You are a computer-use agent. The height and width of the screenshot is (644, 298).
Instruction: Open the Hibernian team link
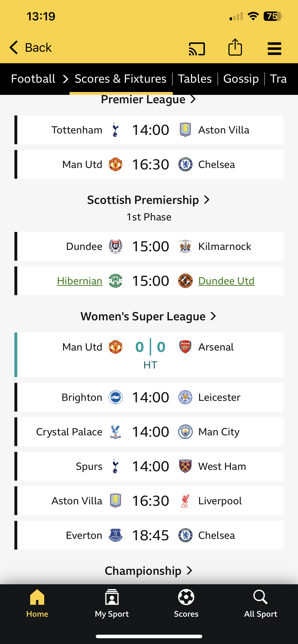coord(80,281)
